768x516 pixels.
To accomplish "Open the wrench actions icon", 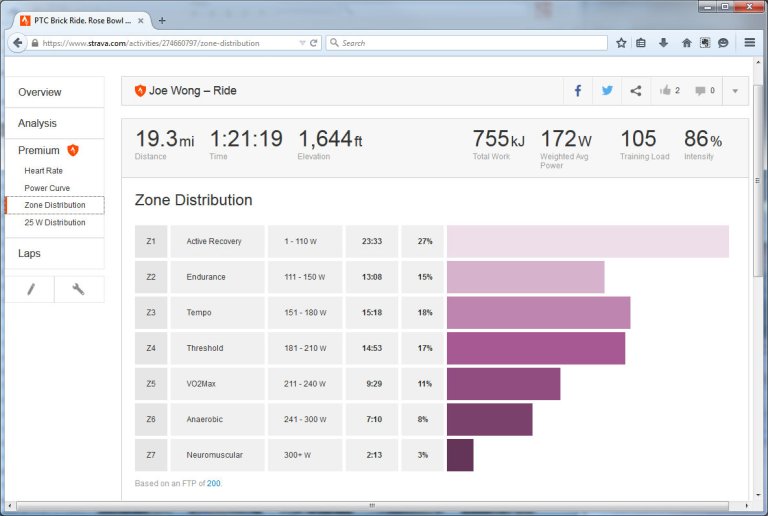I will (78, 289).
